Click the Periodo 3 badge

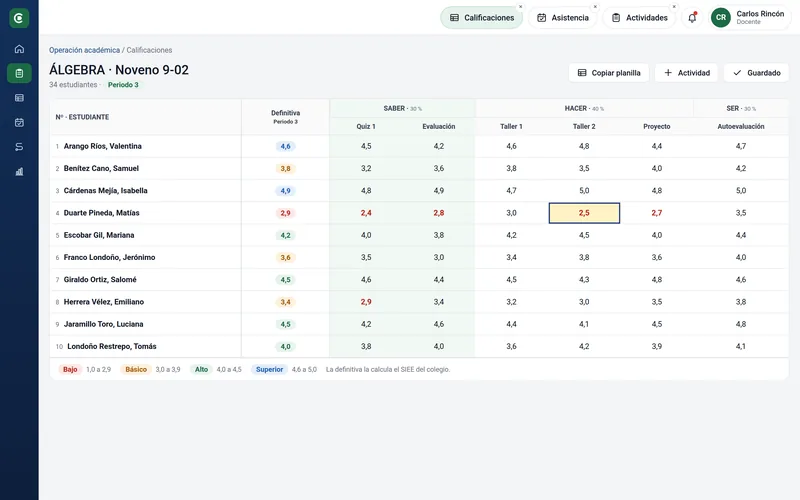click(123, 85)
